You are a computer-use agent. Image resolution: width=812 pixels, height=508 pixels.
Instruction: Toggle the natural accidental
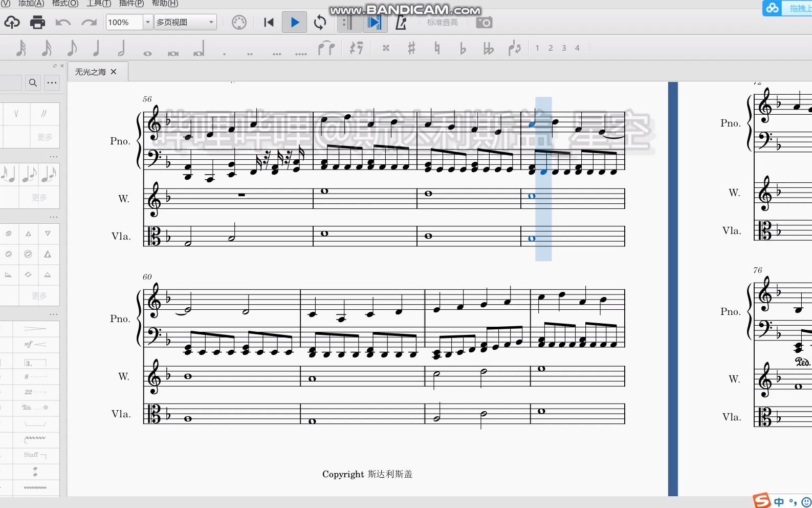tap(437, 48)
